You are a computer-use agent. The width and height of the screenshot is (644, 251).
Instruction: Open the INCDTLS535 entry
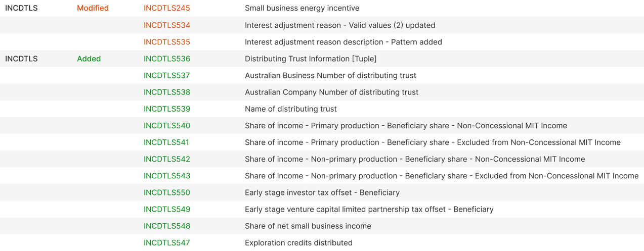[167, 42]
